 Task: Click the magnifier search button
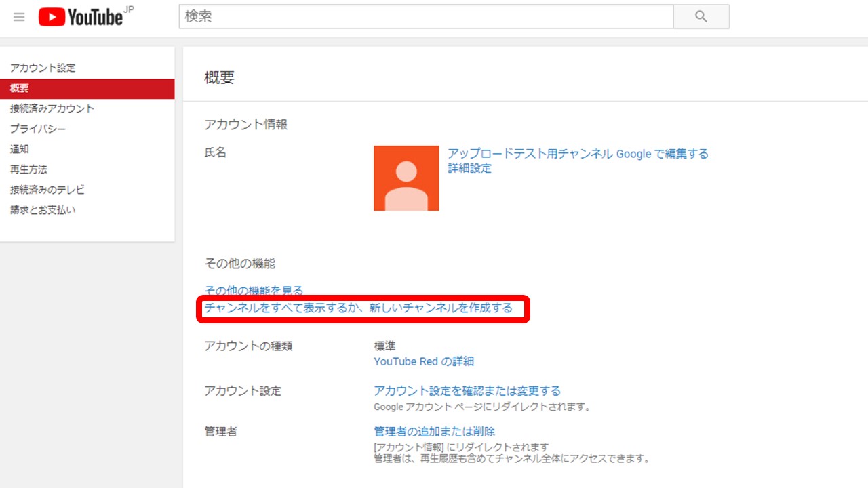(701, 17)
